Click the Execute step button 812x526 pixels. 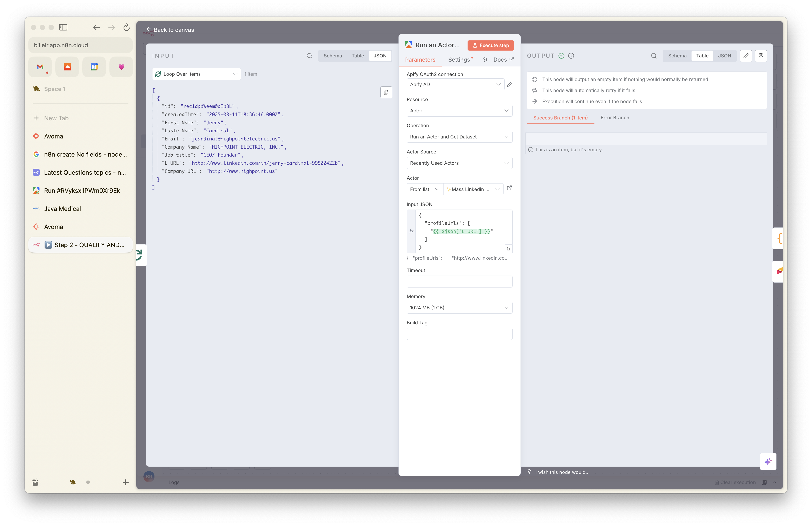(490, 45)
